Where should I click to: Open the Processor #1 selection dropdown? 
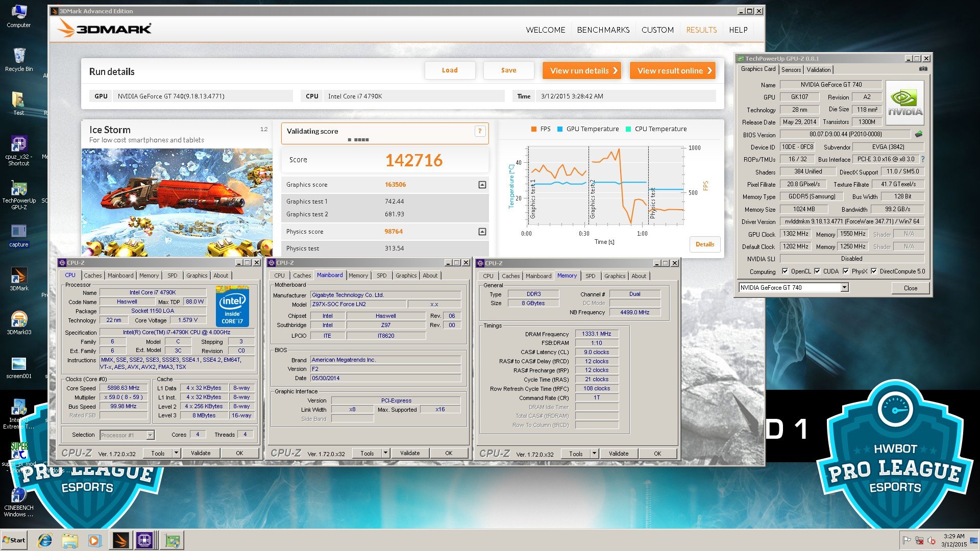150,435
